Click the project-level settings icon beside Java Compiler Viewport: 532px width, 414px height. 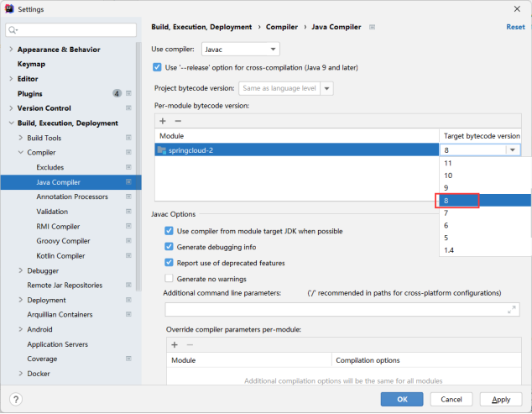pyautogui.click(x=128, y=182)
